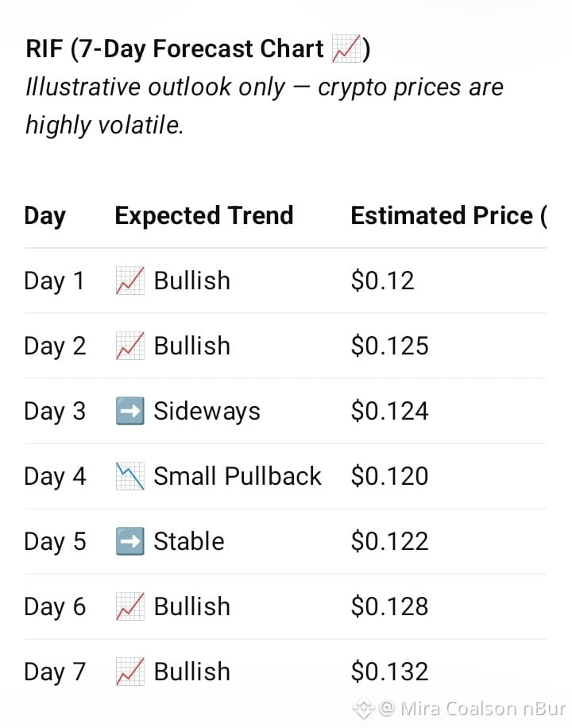Viewport: 572px width, 728px height.
Task: Click the Day 1 bullish chart icon
Action: pyautogui.click(x=130, y=281)
